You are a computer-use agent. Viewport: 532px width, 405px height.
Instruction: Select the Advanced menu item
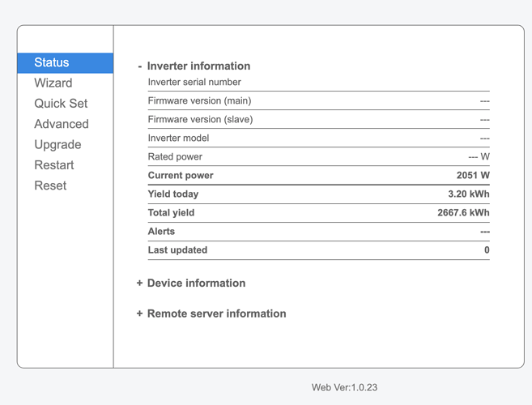(62, 124)
